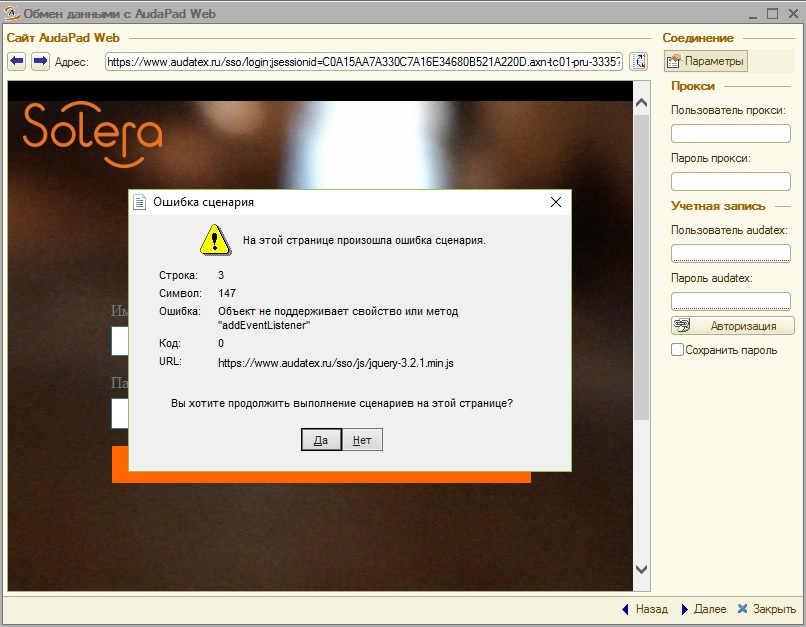Click the Solera logo

pyautogui.click(x=93, y=135)
